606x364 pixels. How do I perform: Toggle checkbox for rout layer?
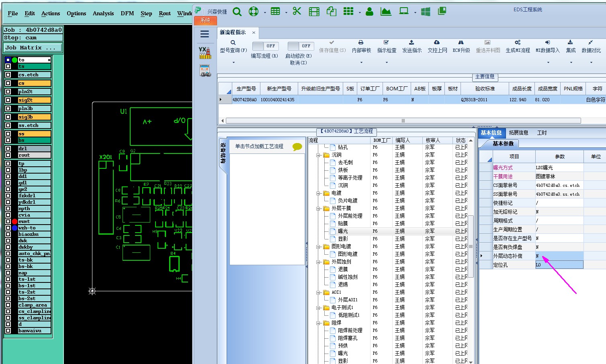coord(8,155)
